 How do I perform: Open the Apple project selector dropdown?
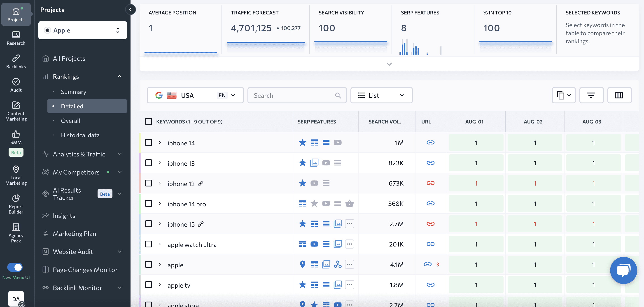tap(82, 30)
